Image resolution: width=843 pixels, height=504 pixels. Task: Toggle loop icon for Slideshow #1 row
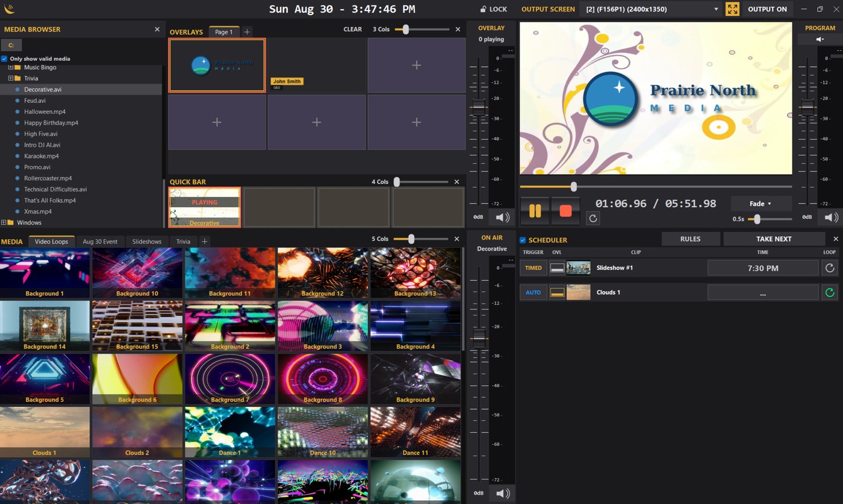pos(830,268)
